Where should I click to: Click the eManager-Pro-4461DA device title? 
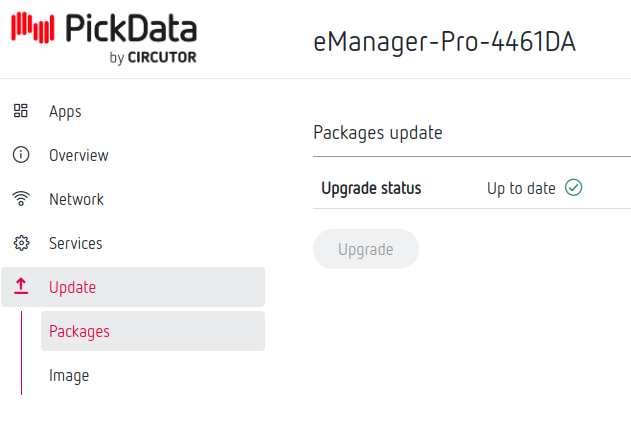444,42
